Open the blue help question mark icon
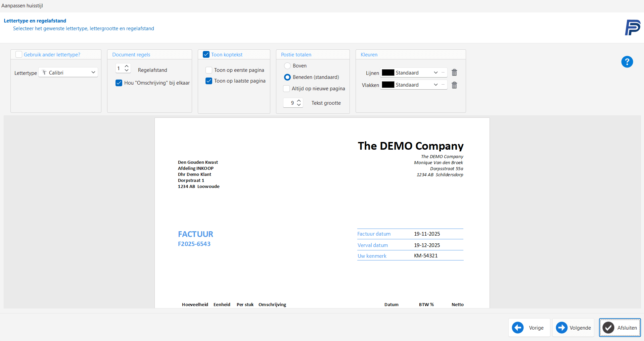 (627, 62)
